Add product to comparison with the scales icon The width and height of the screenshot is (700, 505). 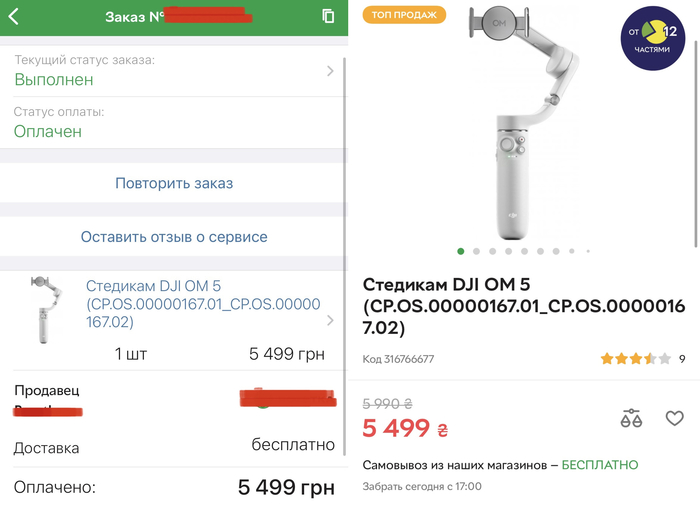click(631, 418)
